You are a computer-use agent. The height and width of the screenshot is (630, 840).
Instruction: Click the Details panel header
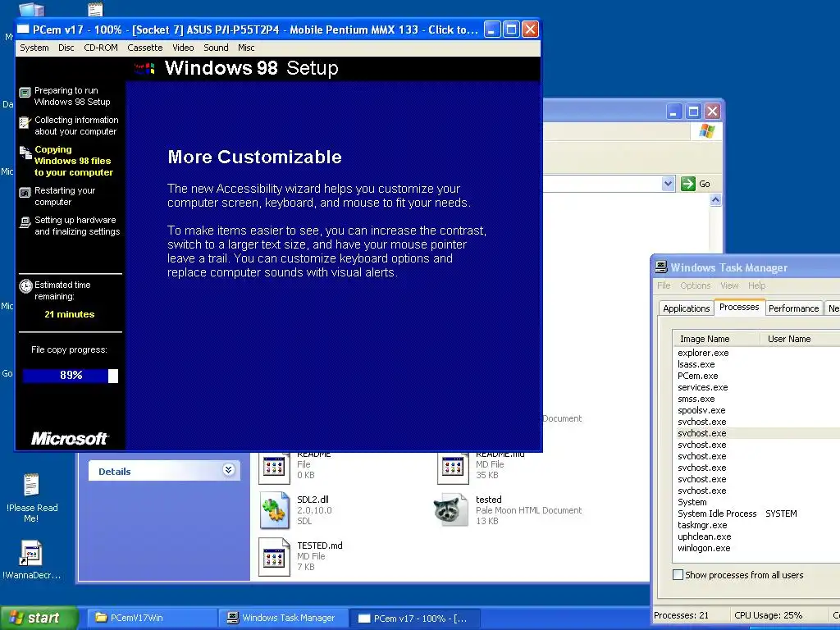pos(164,471)
